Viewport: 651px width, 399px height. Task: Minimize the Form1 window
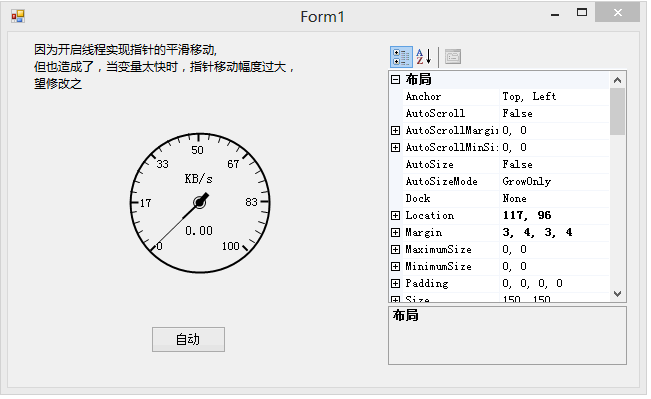point(555,14)
